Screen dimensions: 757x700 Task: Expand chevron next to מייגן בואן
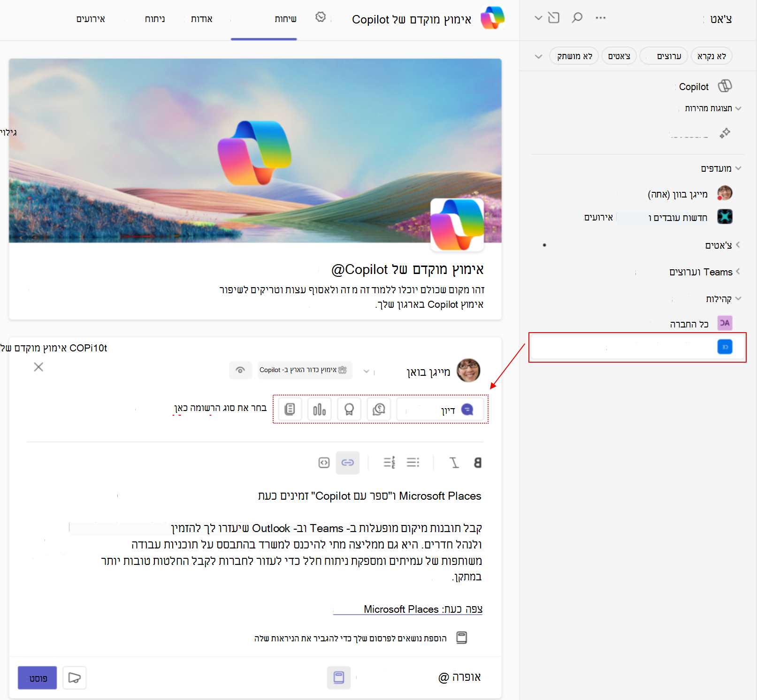pos(367,372)
